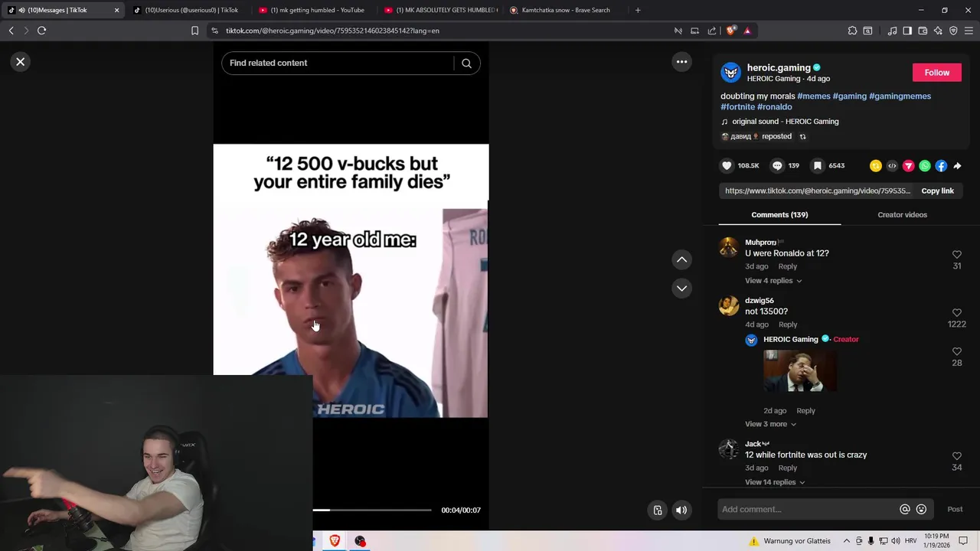Reply to Muhproз's comment
The width and height of the screenshot is (980, 551).
click(x=787, y=266)
